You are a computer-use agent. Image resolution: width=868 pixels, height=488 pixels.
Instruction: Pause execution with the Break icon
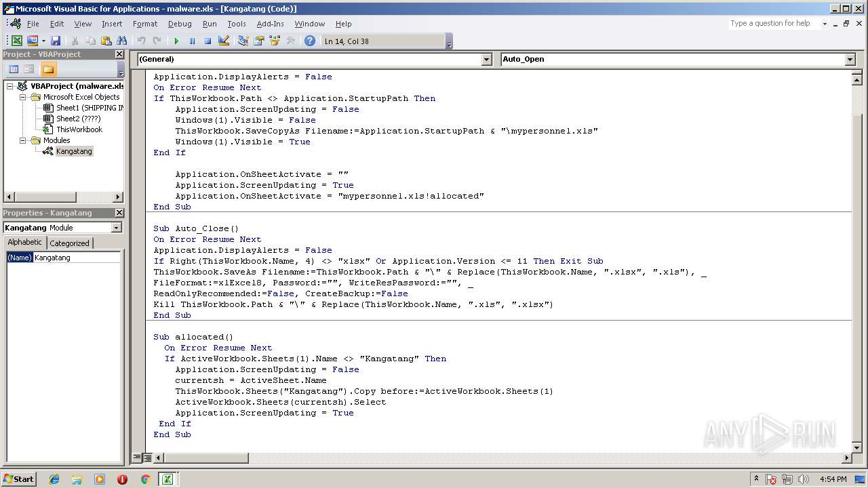pos(192,41)
